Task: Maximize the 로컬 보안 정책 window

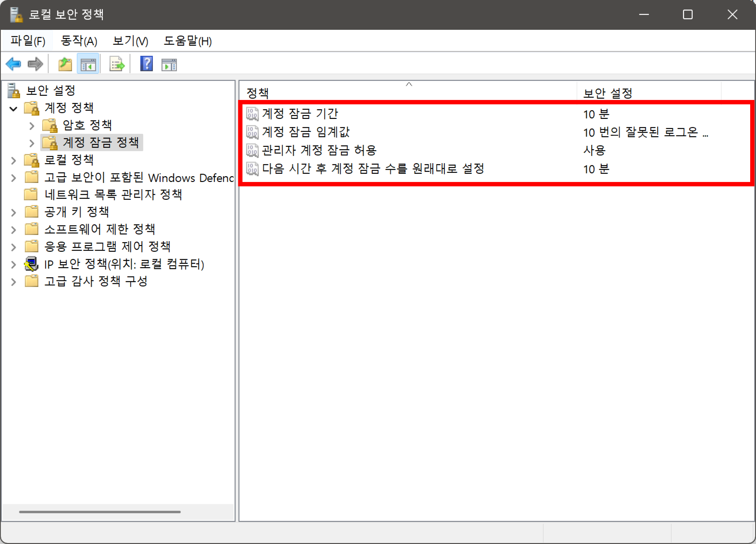Action: click(x=688, y=15)
